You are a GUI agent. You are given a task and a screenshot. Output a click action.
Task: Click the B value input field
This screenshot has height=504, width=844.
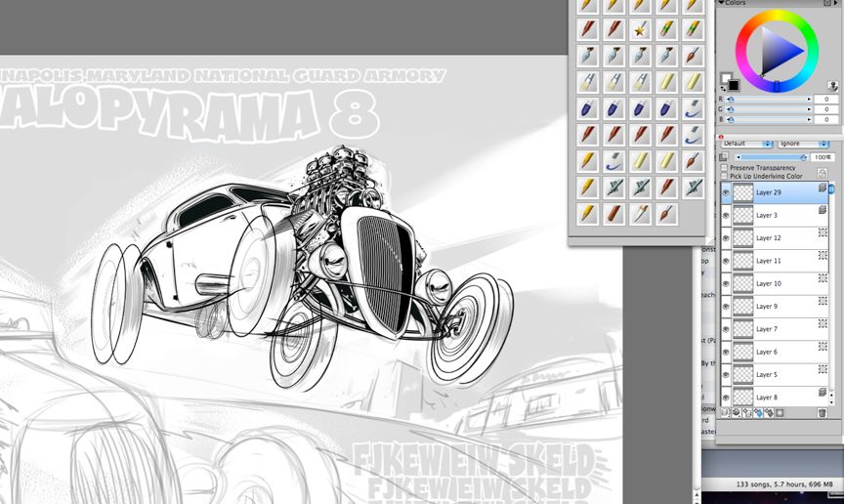[x=825, y=119]
